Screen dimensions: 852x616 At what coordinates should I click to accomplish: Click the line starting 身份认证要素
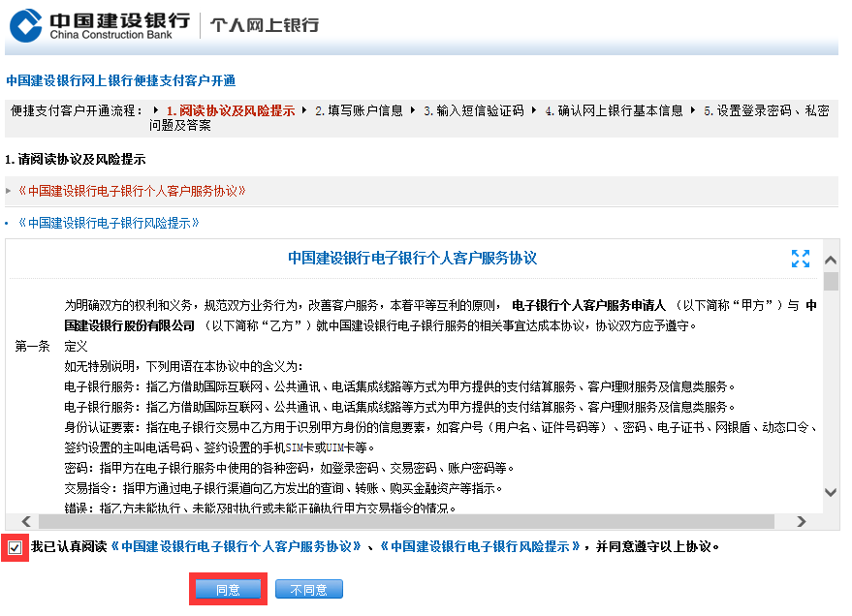(440, 428)
